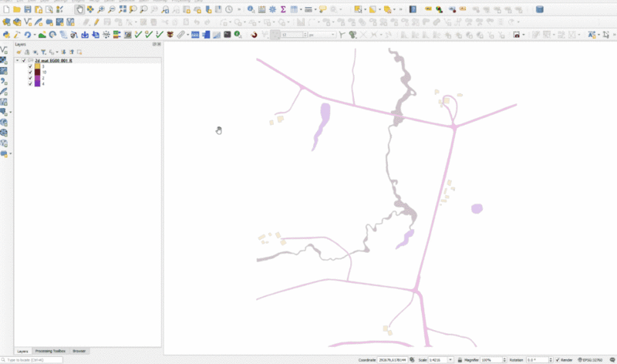Select the Pan Map hand tool
The width and height of the screenshot is (617, 364).
click(x=80, y=9)
